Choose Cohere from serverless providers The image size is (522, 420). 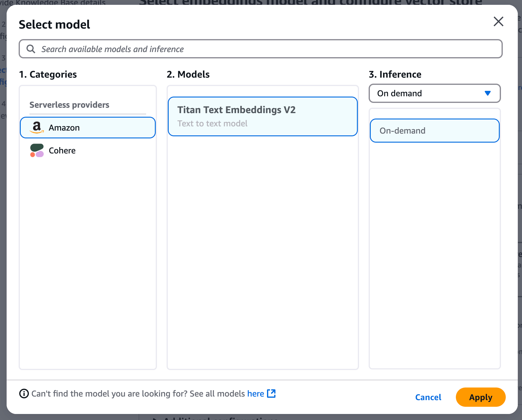point(62,150)
